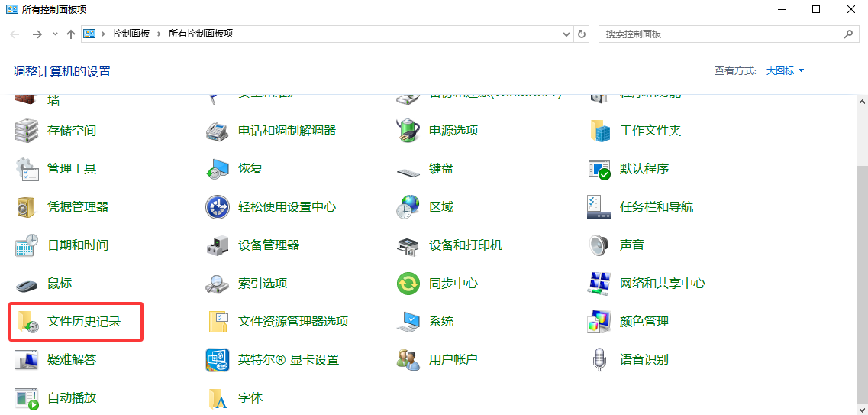
Task: Open the 字体 fonts folder icon
Action: click(x=218, y=398)
